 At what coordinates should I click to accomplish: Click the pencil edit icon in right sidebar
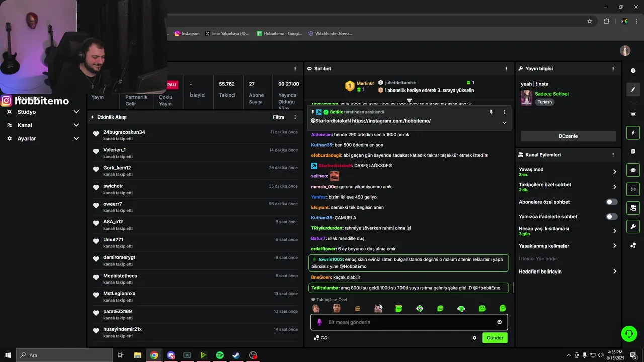[x=633, y=89]
